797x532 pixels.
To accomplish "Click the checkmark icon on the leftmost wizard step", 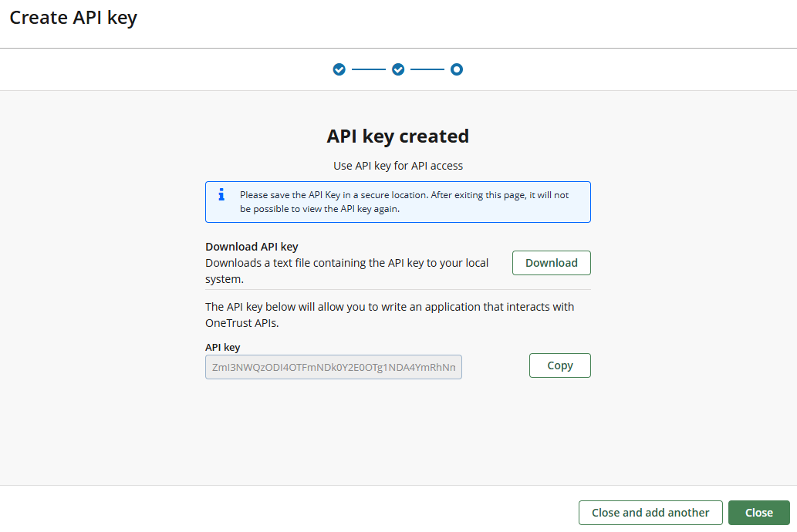I will click(x=339, y=69).
